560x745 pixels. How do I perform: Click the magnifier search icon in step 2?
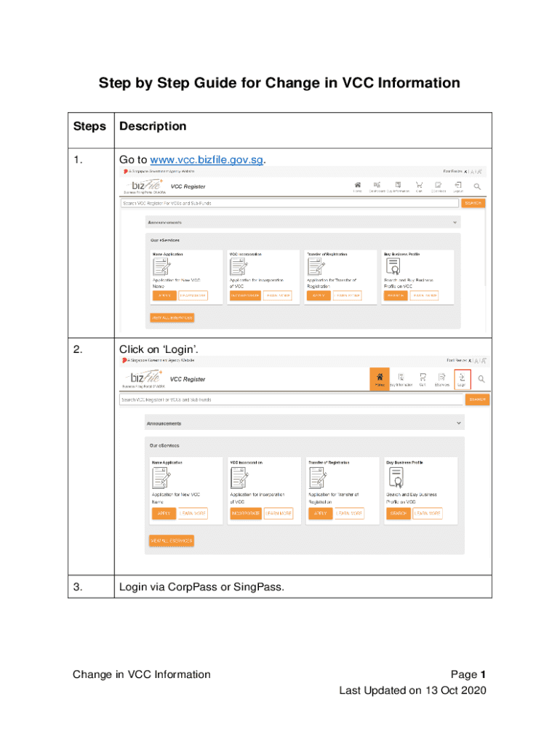point(481,379)
